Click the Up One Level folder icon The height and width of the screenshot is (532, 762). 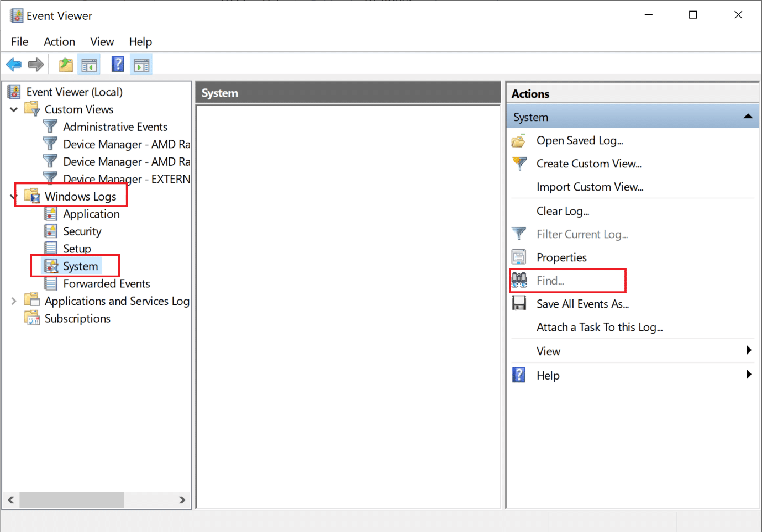[x=66, y=65]
